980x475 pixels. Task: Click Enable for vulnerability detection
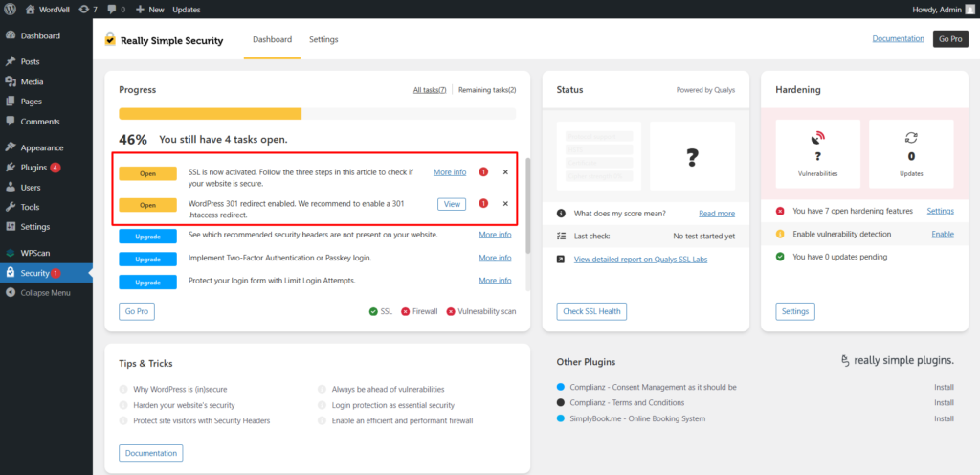pyautogui.click(x=943, y=235)
